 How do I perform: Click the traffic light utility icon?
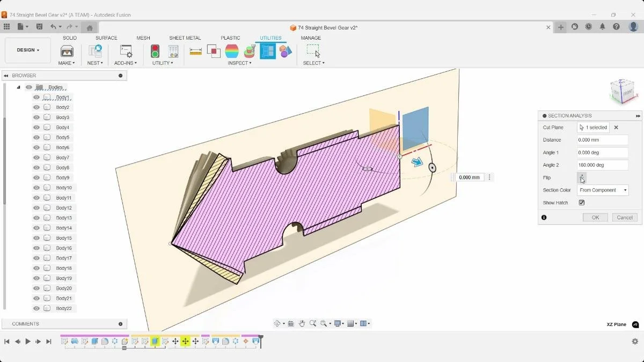tap(155, 51)
